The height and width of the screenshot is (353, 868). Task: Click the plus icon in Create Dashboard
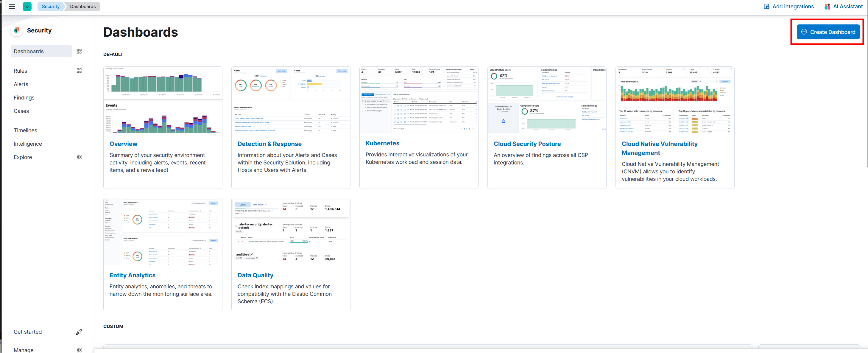804,32
